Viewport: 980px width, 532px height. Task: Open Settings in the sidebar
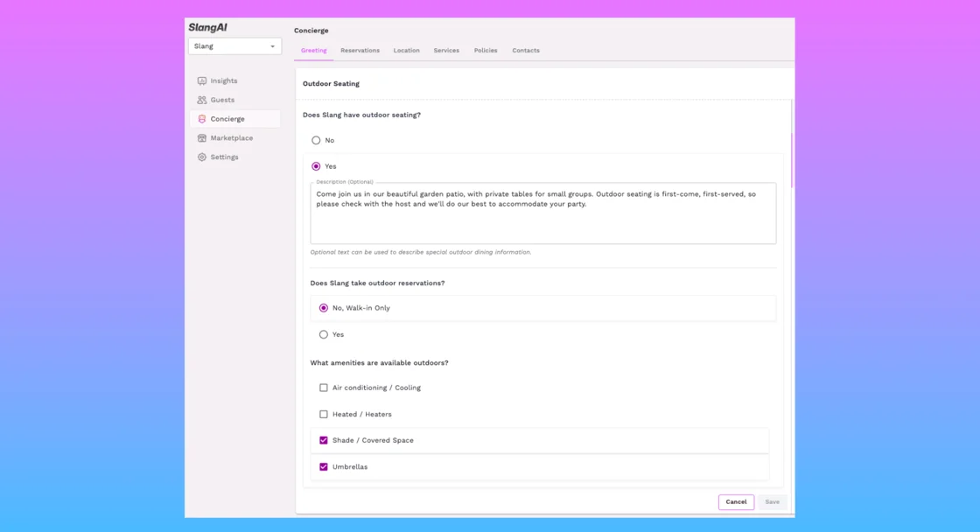[x=224, y=157]
